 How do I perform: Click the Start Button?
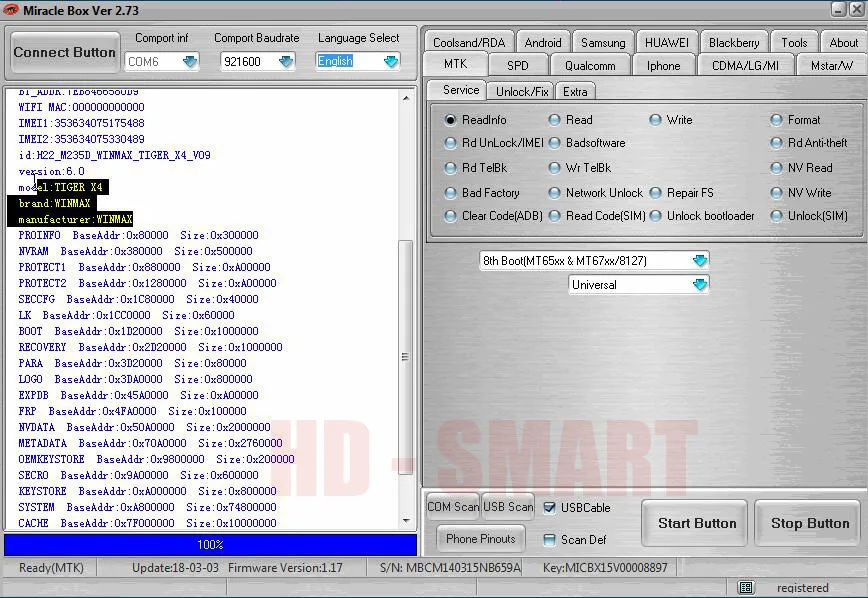tap(697, 523)
